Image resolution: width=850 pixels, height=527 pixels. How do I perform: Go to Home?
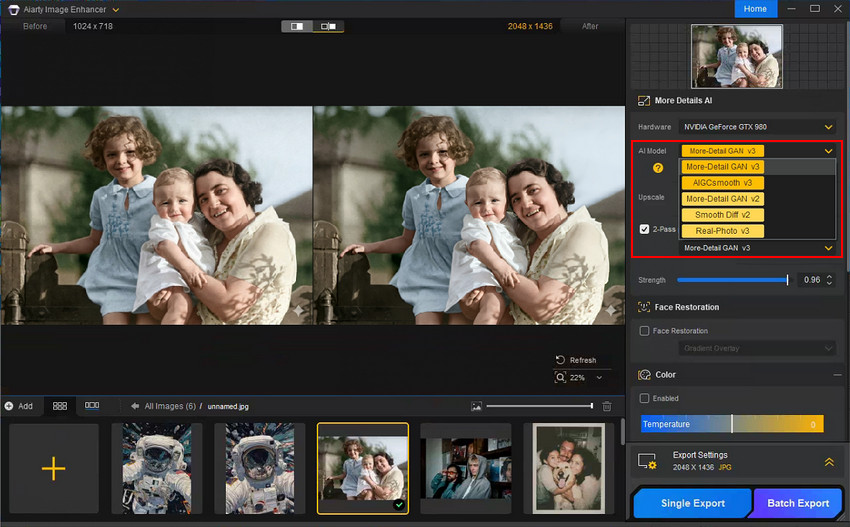click(x=755, y=9)
